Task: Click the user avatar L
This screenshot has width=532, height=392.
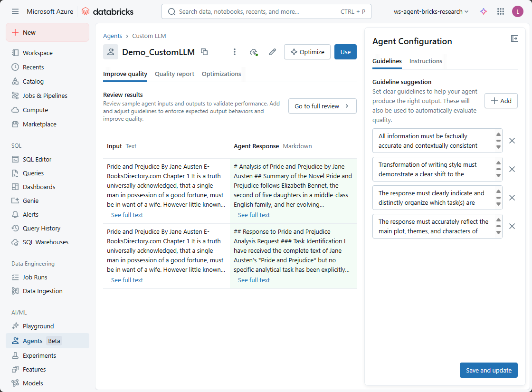Action: click(517, 11)
